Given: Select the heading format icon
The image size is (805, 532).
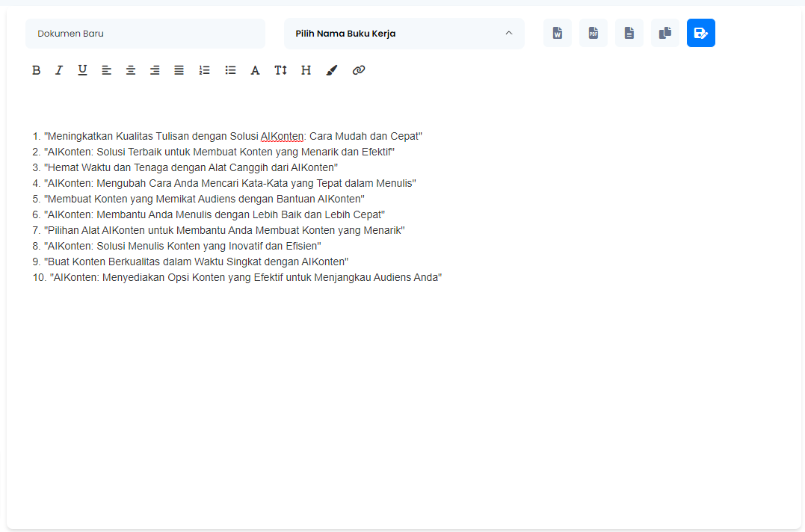Looking at the screenshot, I should click(306, 70).
